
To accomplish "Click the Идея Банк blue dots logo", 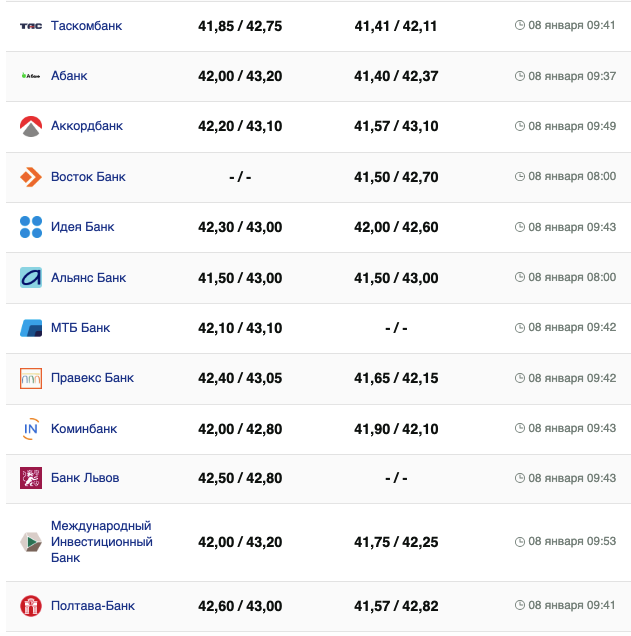I will point(31,227).
